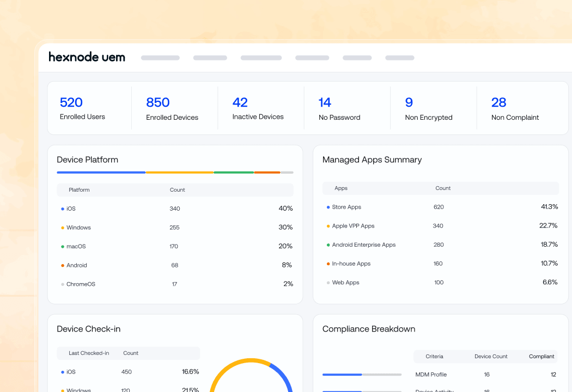572x392 pixels.
Task: Select the Android Enterprise Apps label
Action: [x=364, y=244]
